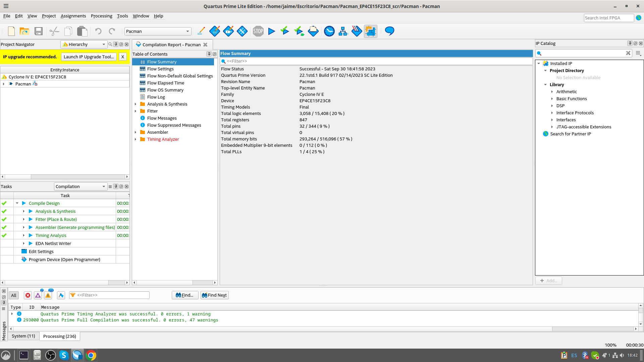The height and width of the screenshot is (362, 644).
Task: Expand the Timing Analyzer success message
Action: tap(12, 314)
